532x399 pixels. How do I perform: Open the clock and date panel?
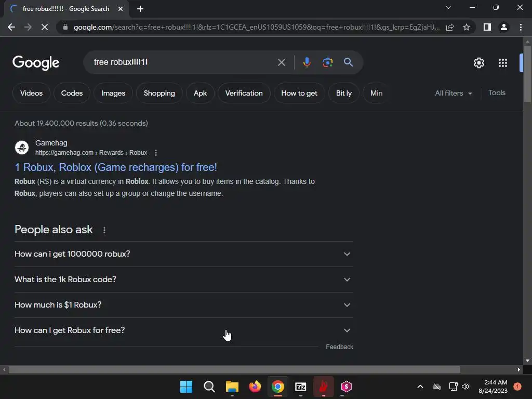click(493, 387)
